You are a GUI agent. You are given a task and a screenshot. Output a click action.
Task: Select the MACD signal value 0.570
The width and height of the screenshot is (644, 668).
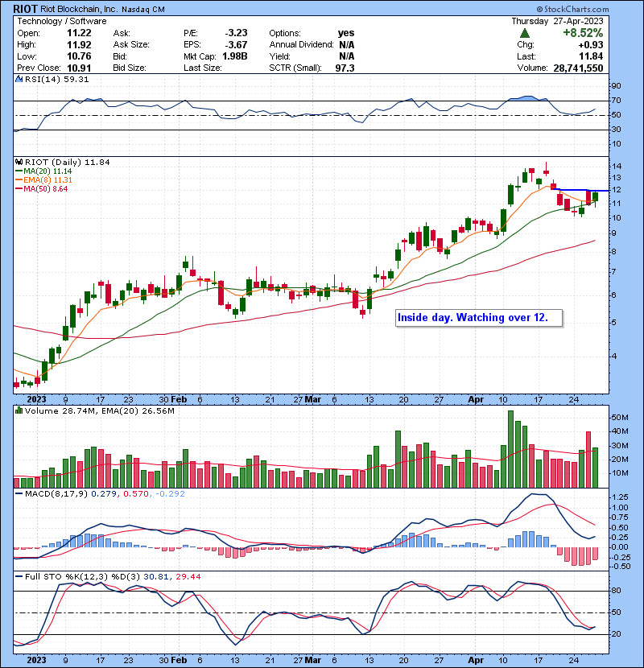pos(136,494)
